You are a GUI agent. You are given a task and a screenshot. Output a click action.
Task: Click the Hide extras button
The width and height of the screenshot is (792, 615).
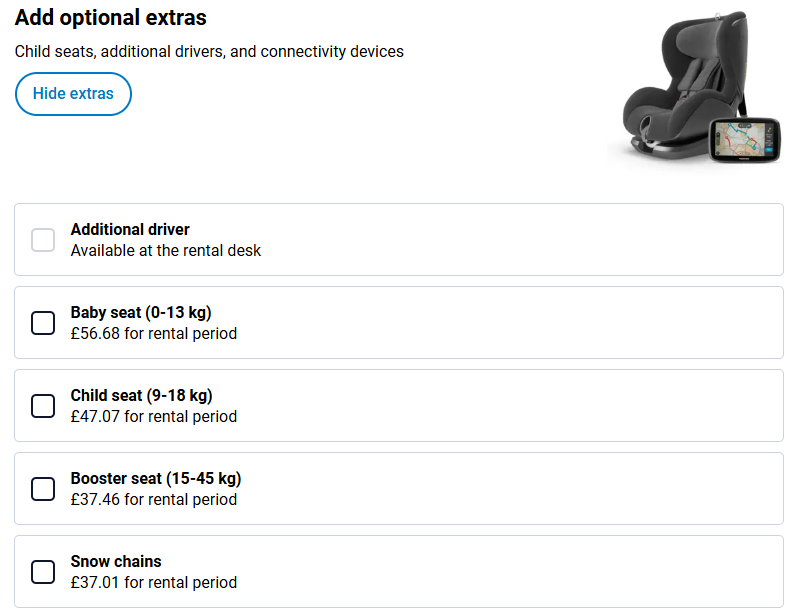pos(73,94)
